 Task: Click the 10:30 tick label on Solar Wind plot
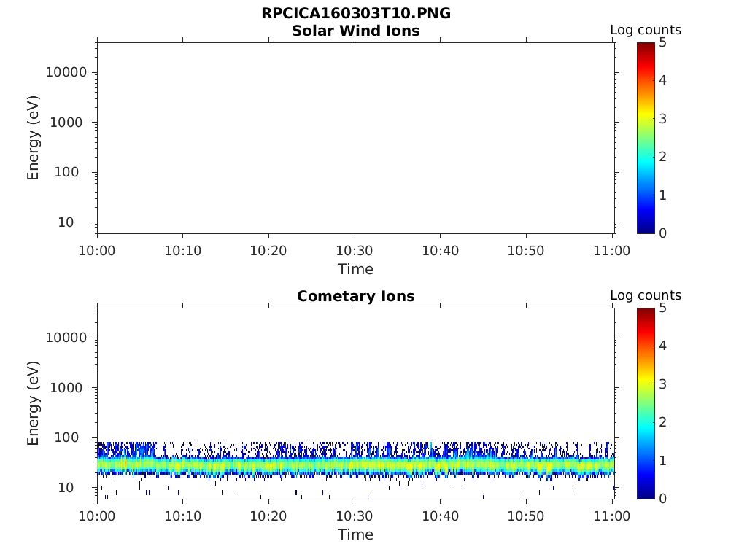[x=355, y=251]
